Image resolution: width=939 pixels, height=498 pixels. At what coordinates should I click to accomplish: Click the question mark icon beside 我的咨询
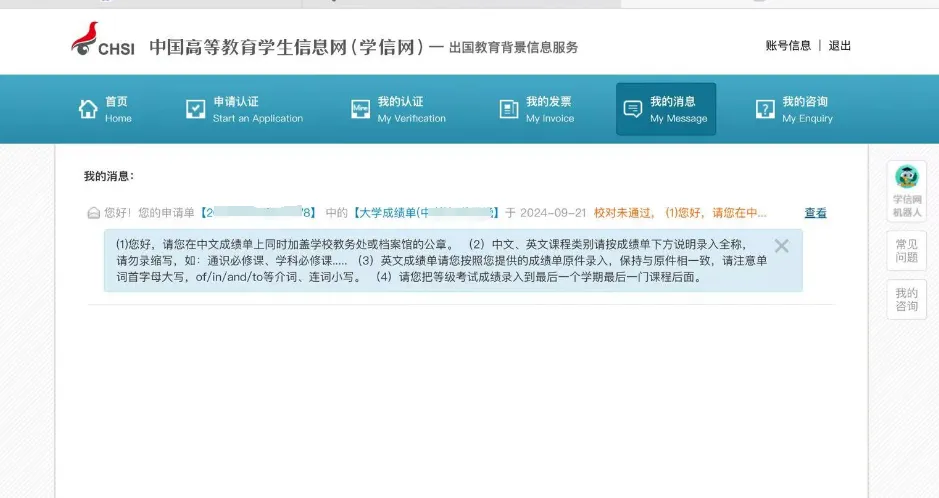[765, 109]
